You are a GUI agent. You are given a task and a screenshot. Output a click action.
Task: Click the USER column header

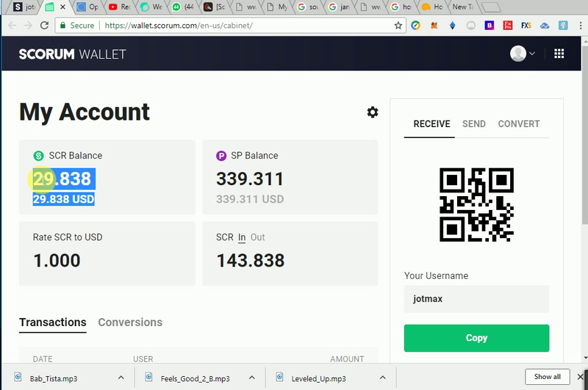143,359
